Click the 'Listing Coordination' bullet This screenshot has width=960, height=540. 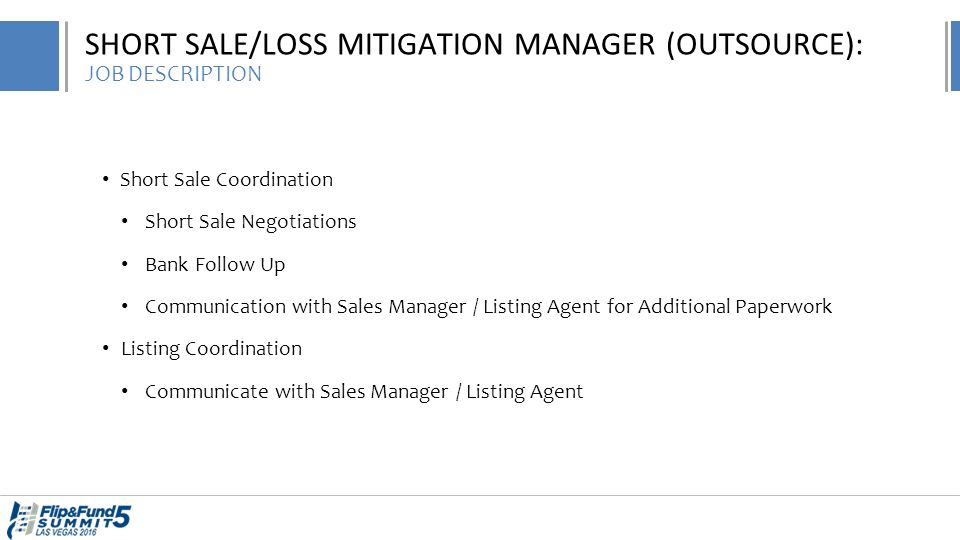pyautogui.click(x=211, y=349)
